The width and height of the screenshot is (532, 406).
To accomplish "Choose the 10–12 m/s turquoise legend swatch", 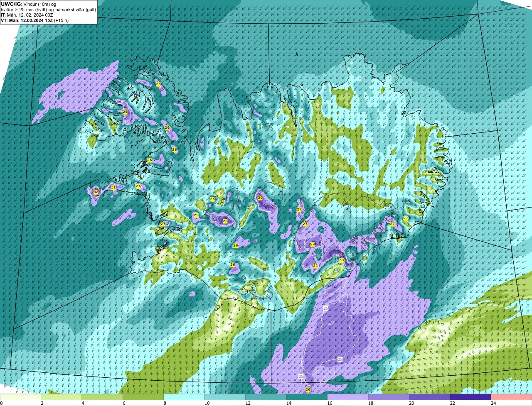I will [x=225, y=397].
